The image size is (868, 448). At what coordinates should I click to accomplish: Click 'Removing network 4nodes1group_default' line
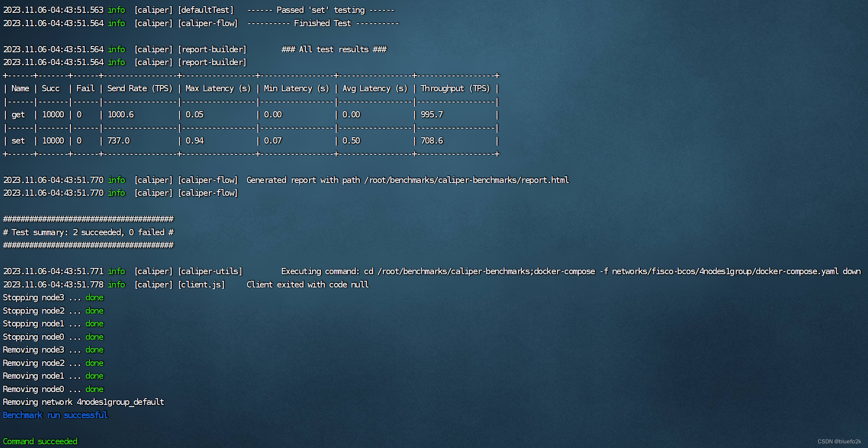point(83,402)
